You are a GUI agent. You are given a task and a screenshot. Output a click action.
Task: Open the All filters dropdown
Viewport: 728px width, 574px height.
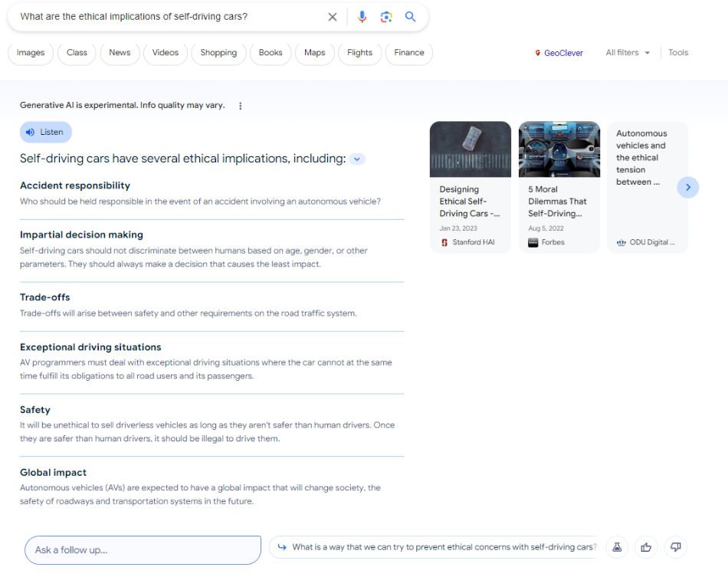[x=628, y=53]
